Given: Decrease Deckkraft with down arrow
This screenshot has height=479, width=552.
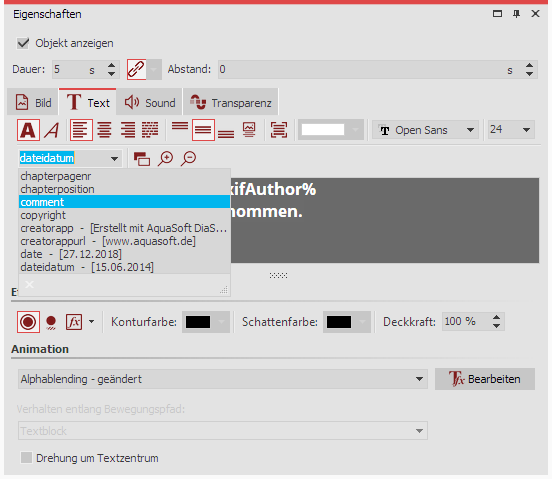Looking at the screenshot, I should click(x=496, y=326).
